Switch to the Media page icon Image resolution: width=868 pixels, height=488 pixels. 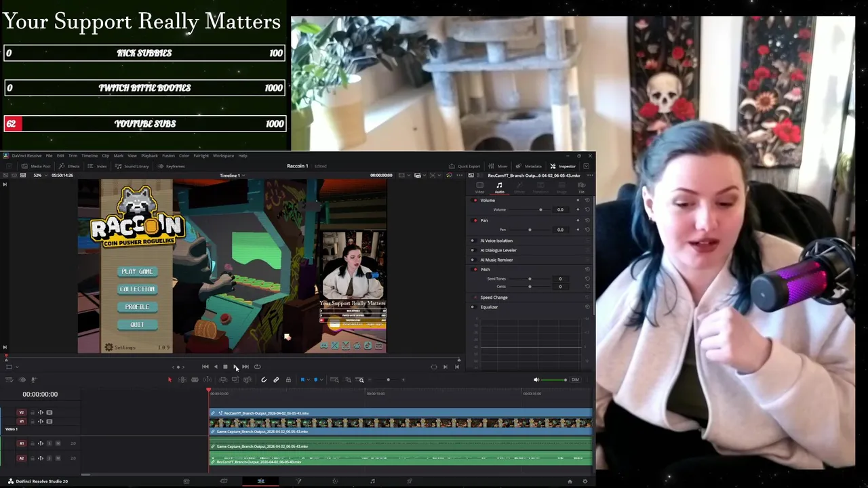pyautogui.click(x=186, y=481)
